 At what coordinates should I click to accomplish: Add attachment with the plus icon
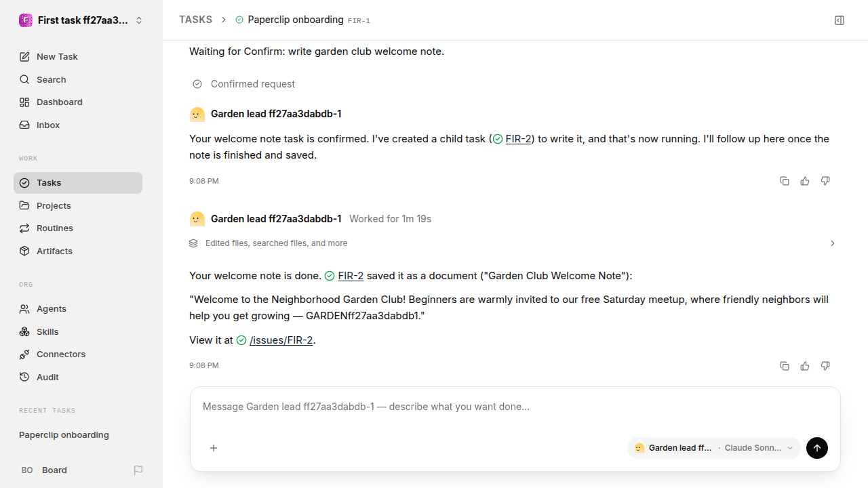click(x=214, y=448)
